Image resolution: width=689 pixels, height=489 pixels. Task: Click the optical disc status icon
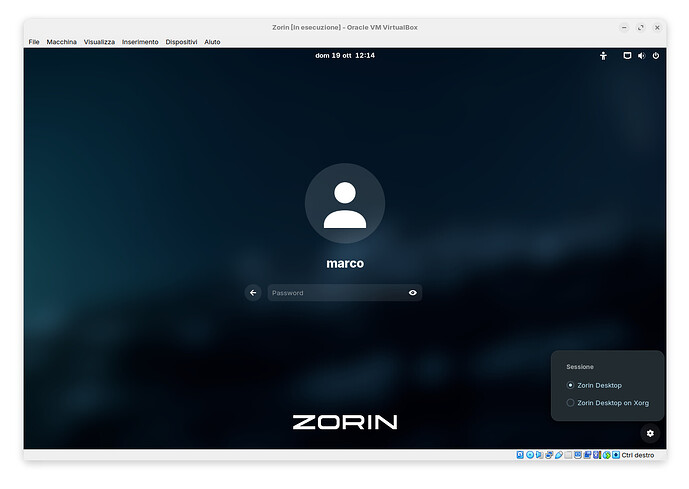coord(530,455)
